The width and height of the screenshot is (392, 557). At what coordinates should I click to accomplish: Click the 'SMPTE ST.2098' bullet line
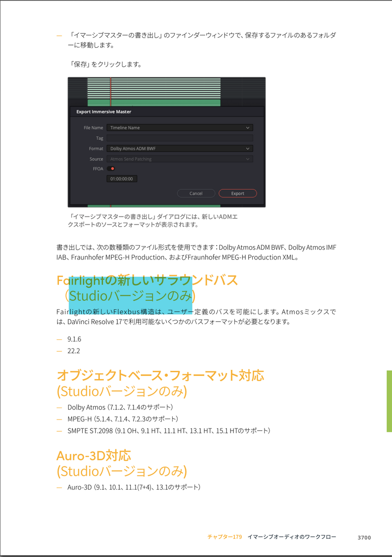169,431
